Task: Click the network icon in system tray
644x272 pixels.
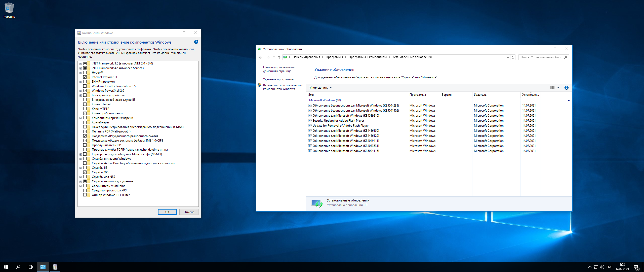Action: 596,267
